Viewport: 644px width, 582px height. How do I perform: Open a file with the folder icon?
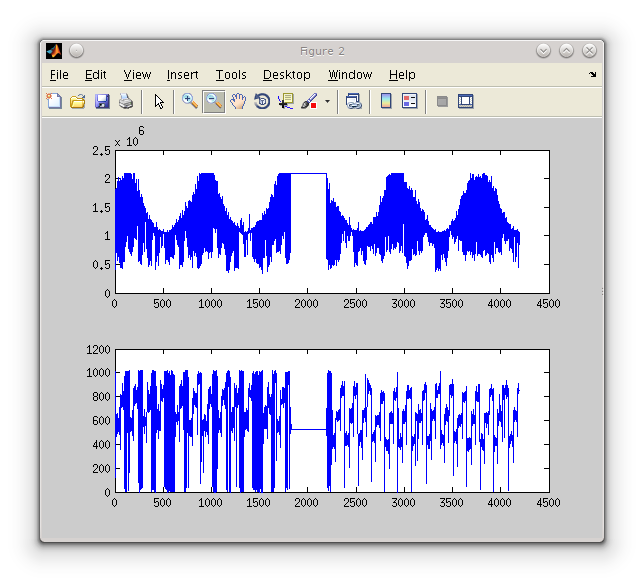click(77, 101)
